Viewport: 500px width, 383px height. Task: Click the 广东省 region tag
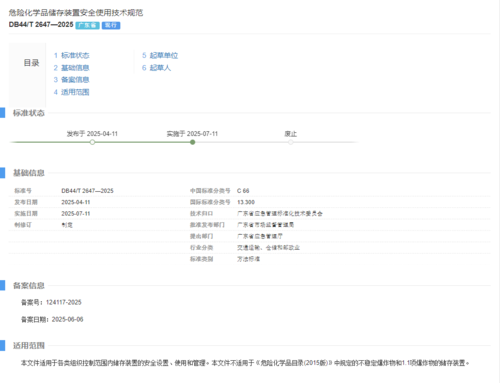87,25
